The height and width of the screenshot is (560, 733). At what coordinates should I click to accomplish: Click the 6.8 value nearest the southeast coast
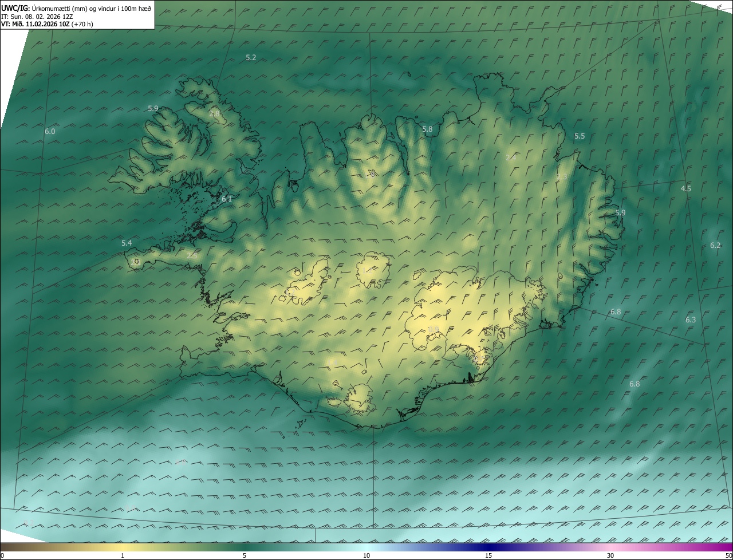pos(616,311)
